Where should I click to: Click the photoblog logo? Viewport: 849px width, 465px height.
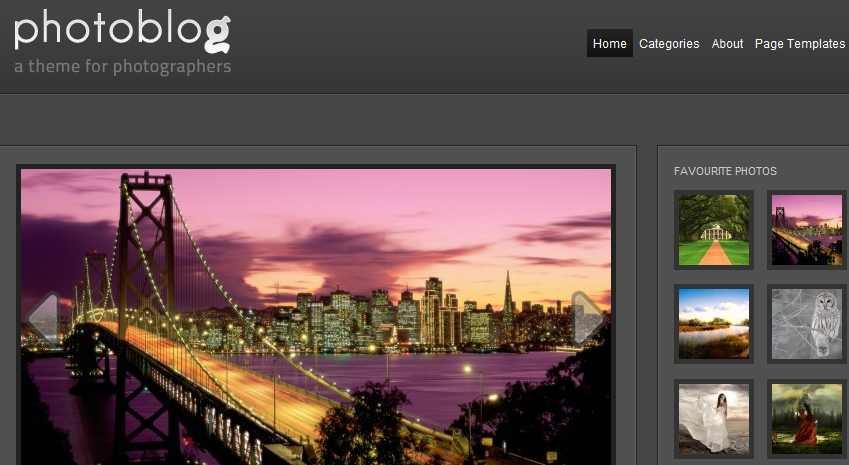122,30
